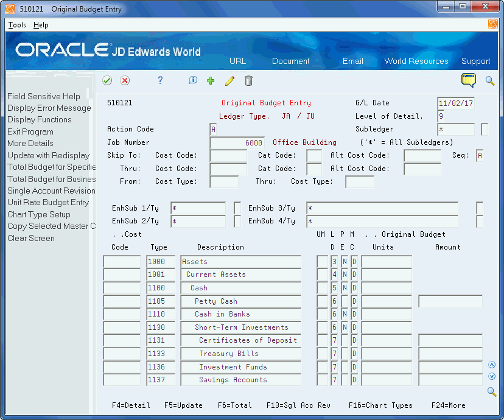504x420 pixels.
Task: Click the Job Number field
Action: point(237,142)
